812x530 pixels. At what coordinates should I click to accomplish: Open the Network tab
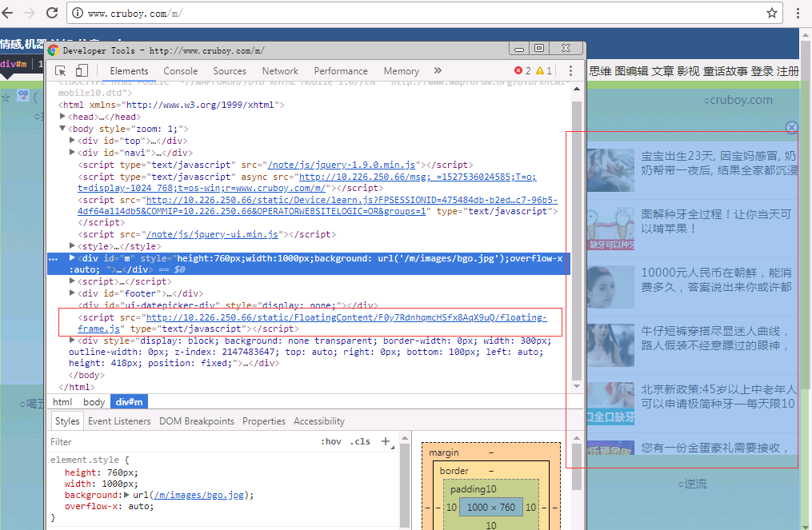(280, 71)
